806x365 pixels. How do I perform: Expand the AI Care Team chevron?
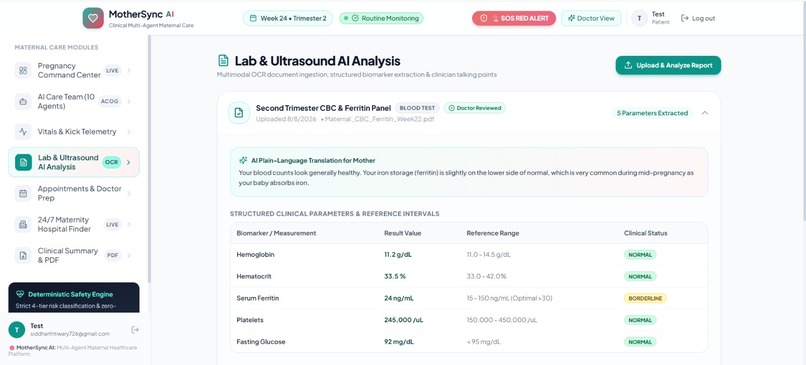tap(129, 101)
